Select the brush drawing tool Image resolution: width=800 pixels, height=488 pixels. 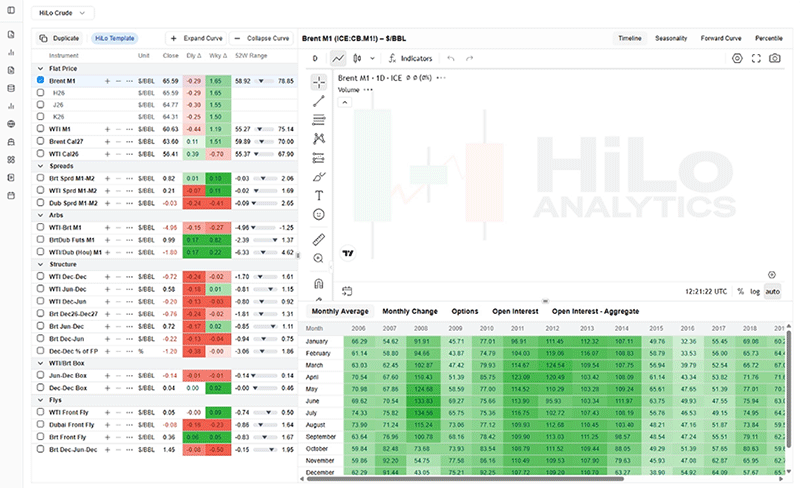pyautogui.click(x=319, y=177)
